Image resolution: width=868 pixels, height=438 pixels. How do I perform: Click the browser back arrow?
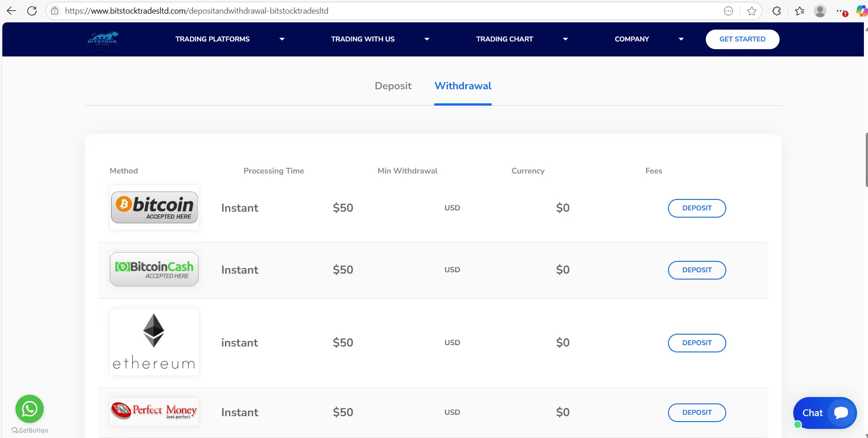11,11
